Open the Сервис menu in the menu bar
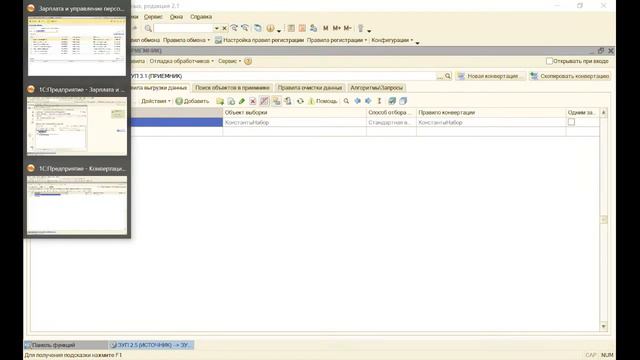Screen dimensions: 640x360 click(x=153, y=17)
